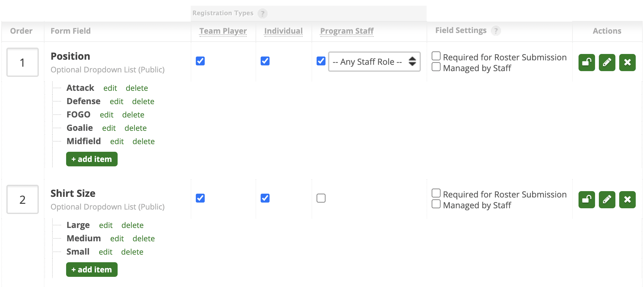Open the pencil editor for Shirt Size
The image size is (644, 287).
point(607,199)
